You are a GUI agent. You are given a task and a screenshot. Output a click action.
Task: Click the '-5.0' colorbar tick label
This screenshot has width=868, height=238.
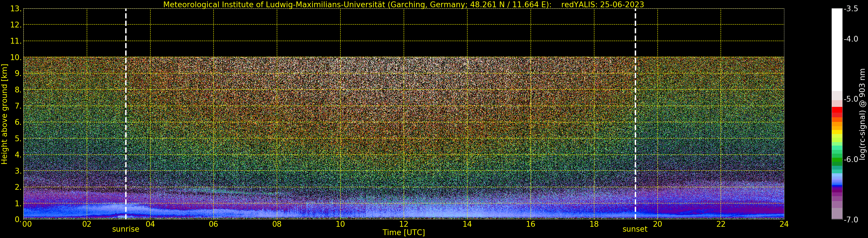(851, 99)
